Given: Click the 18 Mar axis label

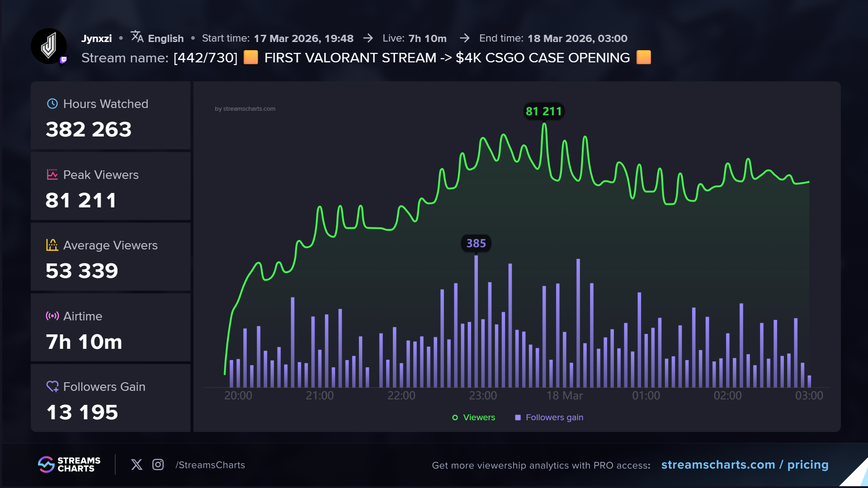Looking at the screenshot, I should tap(565, 395).
